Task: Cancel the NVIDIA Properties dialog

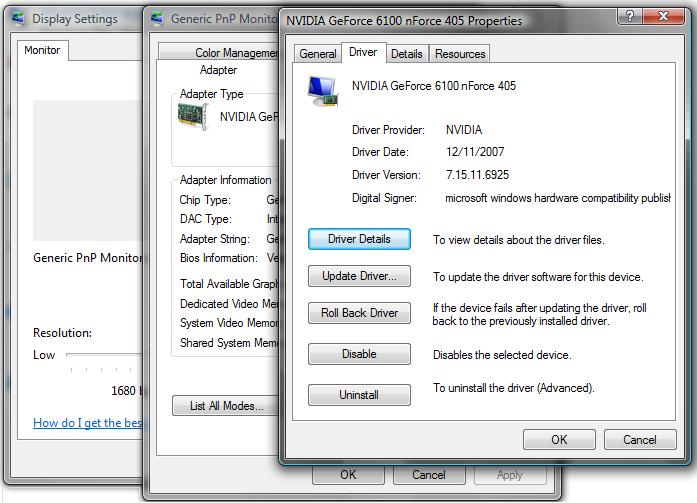Action: coord(640,439)
